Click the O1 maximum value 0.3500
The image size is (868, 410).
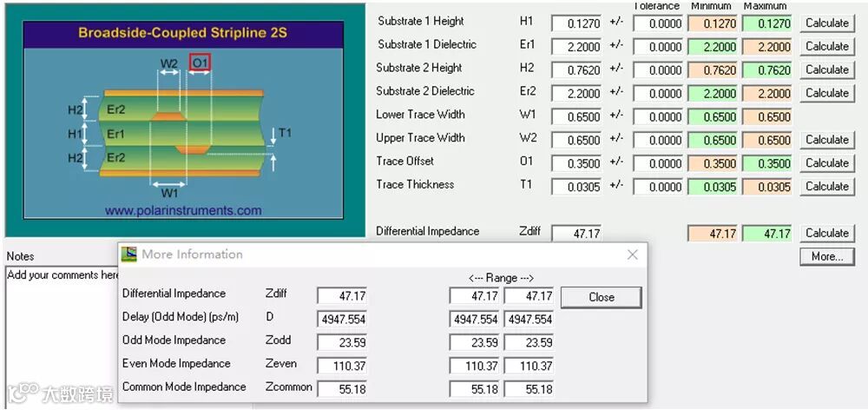pyautogui.click(x=767, y=164)
